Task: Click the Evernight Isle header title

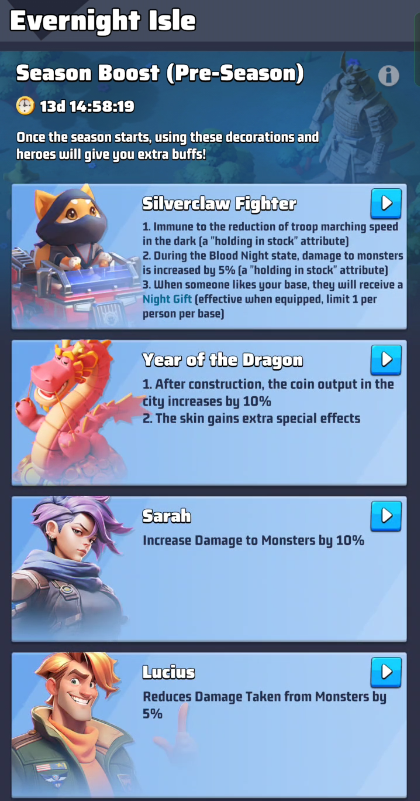Action: tap(103, 21)
